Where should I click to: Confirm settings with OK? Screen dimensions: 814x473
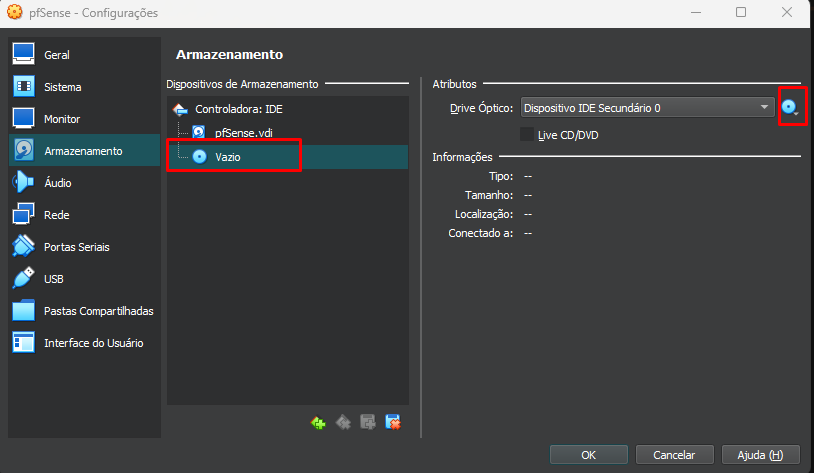click(589, 455)
